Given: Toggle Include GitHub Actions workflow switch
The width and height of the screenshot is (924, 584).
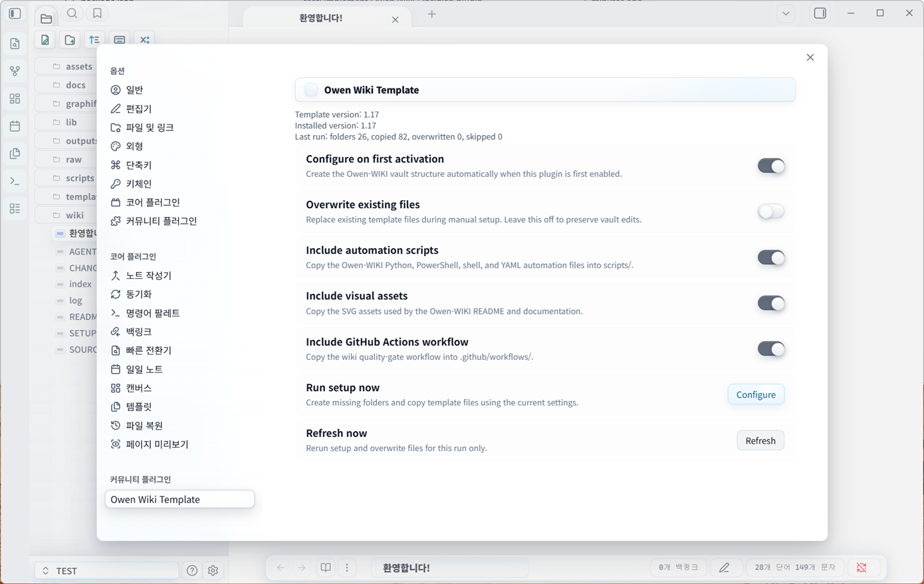Looking at the screenshot, I should click(x=771, y=349).
